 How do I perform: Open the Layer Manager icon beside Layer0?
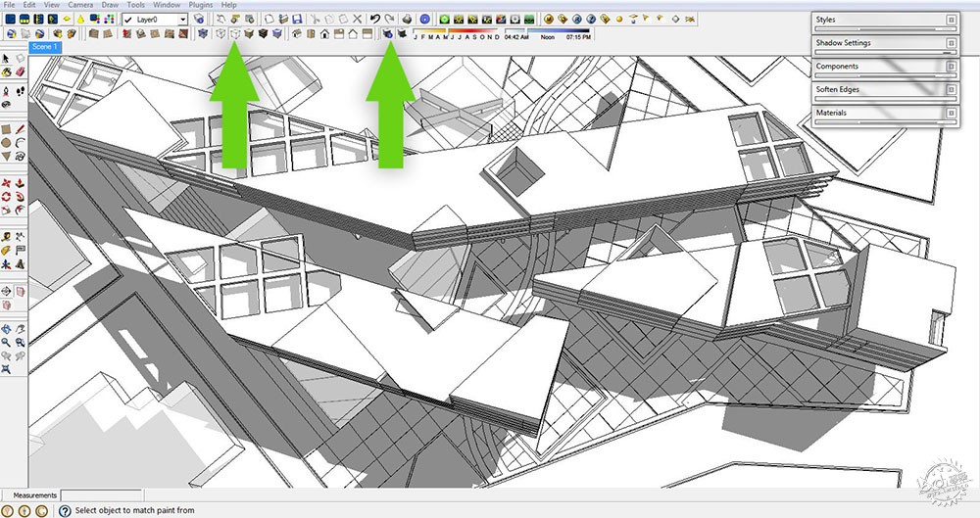coord(199,20)
